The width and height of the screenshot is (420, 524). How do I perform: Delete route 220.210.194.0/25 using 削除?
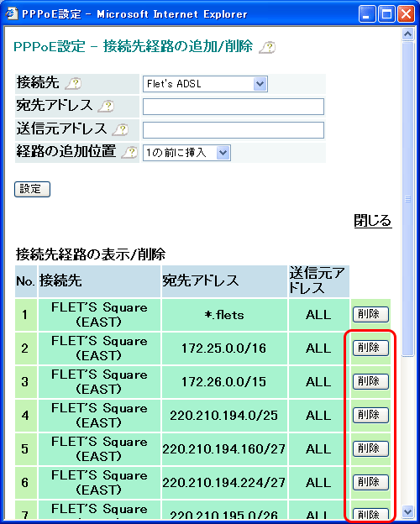click(x=370, y=415)
